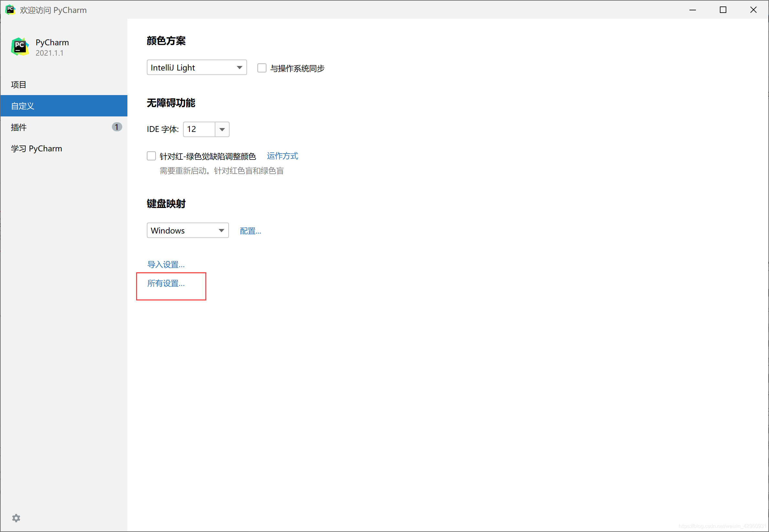Click the IDE font size field showing 12
The image size is (769, 532).
[x=199, y=129]
